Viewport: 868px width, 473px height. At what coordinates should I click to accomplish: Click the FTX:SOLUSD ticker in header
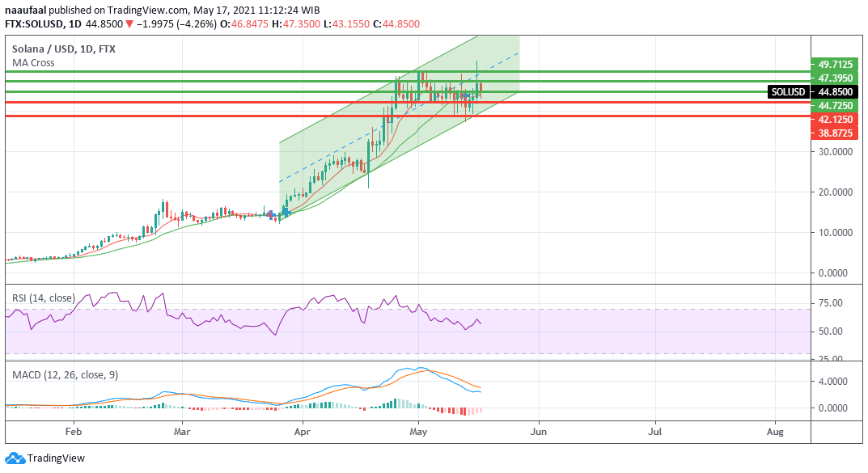click(x=34, y=23)
